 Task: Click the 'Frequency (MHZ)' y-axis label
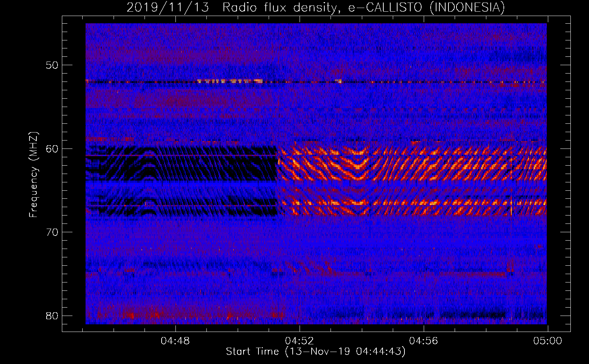pos(33,175)
